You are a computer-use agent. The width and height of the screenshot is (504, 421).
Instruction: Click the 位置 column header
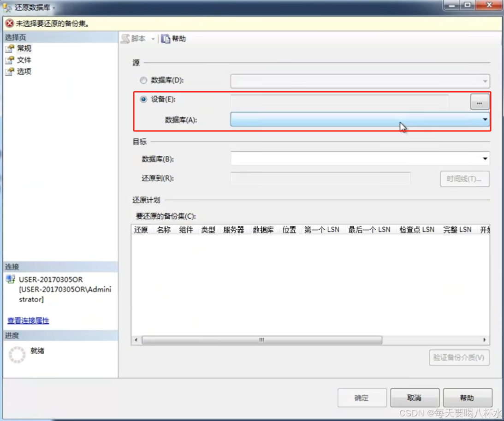(x=289, y=230)
